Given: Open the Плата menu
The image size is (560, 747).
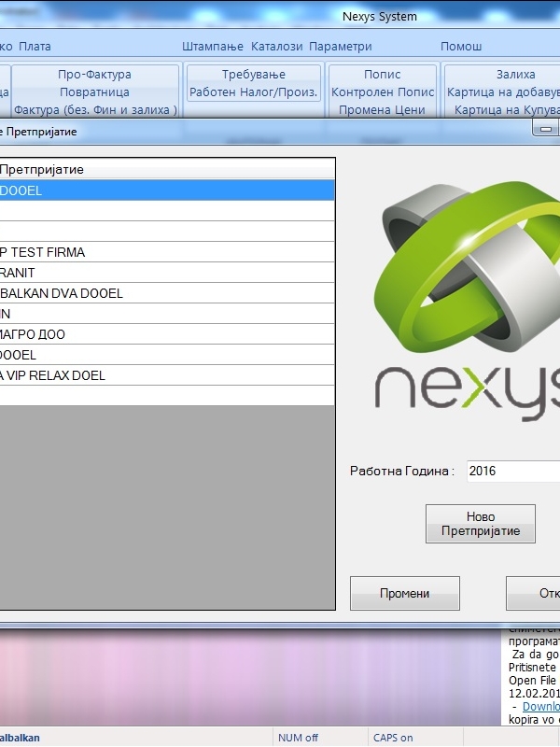Looking at the screenshot, I should 35,46.
